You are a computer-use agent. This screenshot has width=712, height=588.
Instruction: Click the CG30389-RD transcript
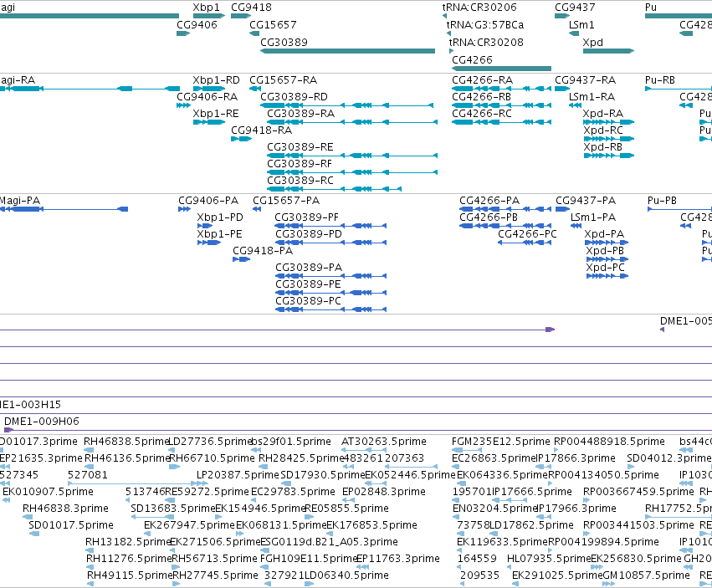tap(347, 105)
